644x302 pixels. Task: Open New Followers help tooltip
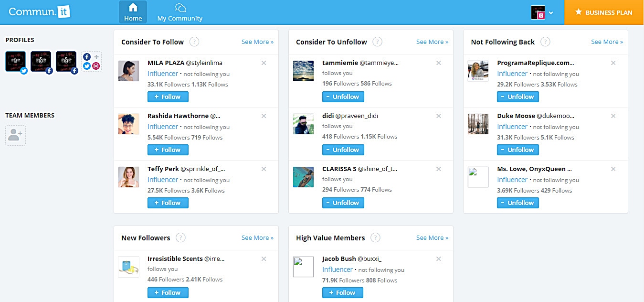(x=180, y=237)
